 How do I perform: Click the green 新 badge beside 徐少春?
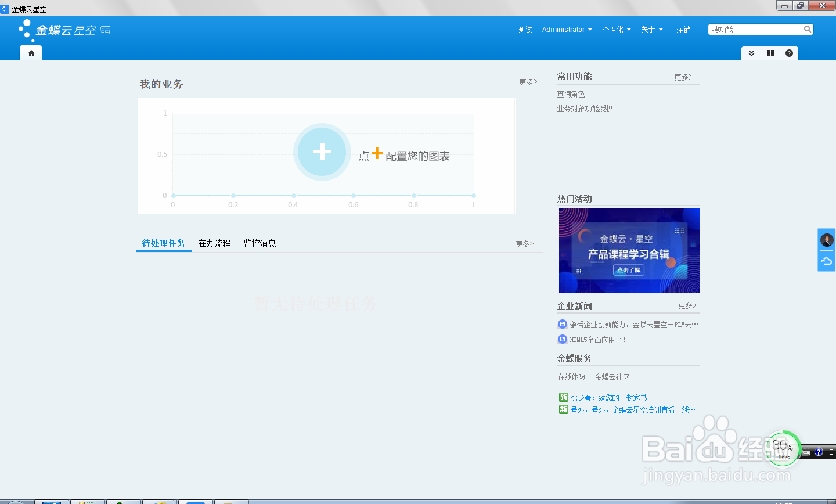pos(563,397)
